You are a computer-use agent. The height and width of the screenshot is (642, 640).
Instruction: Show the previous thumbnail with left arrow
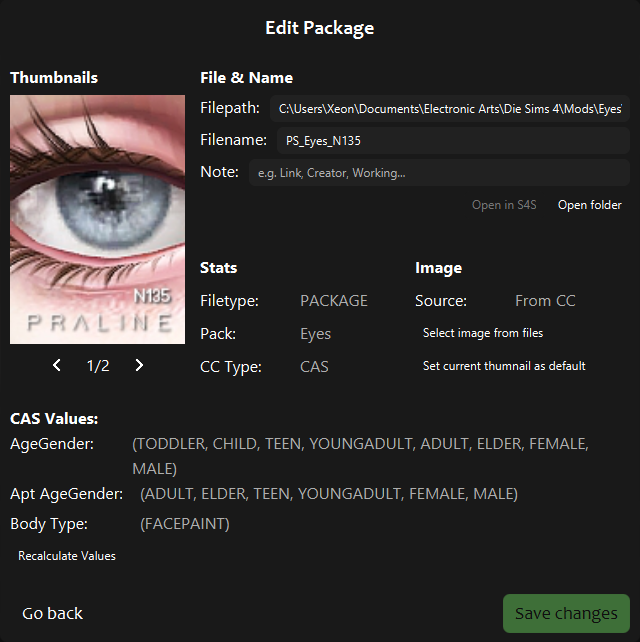57,365
